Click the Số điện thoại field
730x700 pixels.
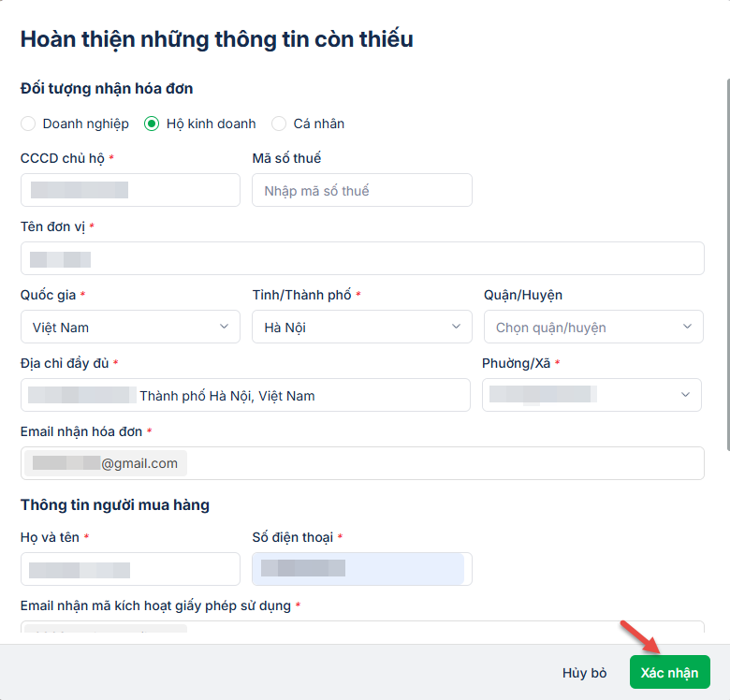pos(361,569)
